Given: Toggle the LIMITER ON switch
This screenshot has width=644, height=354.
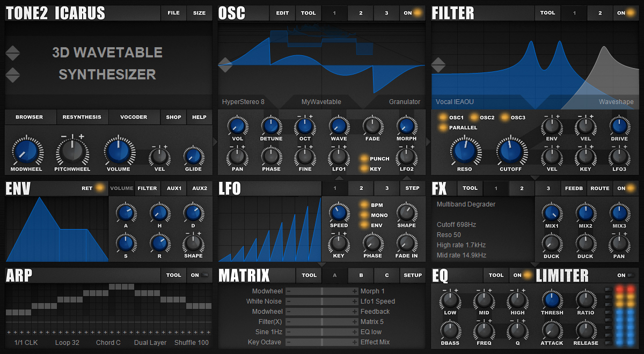Looking at the screenshot, I should point(626,275).
